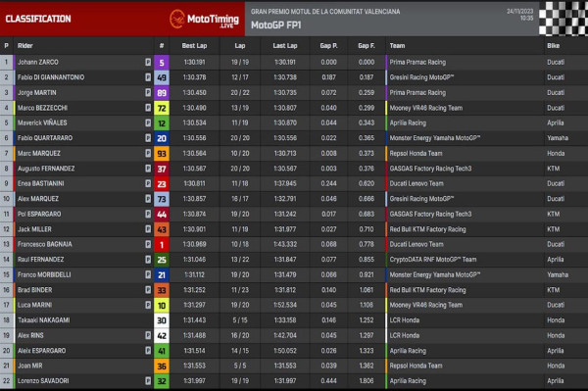Click the P icon in Brad BINDER's row

pos(148,290)
